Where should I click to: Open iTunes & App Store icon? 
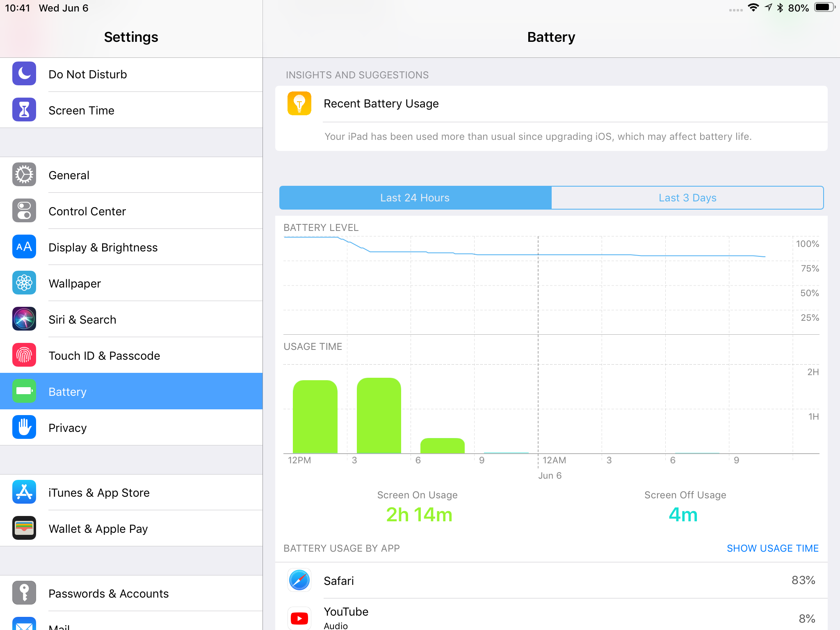coord(24,492)
